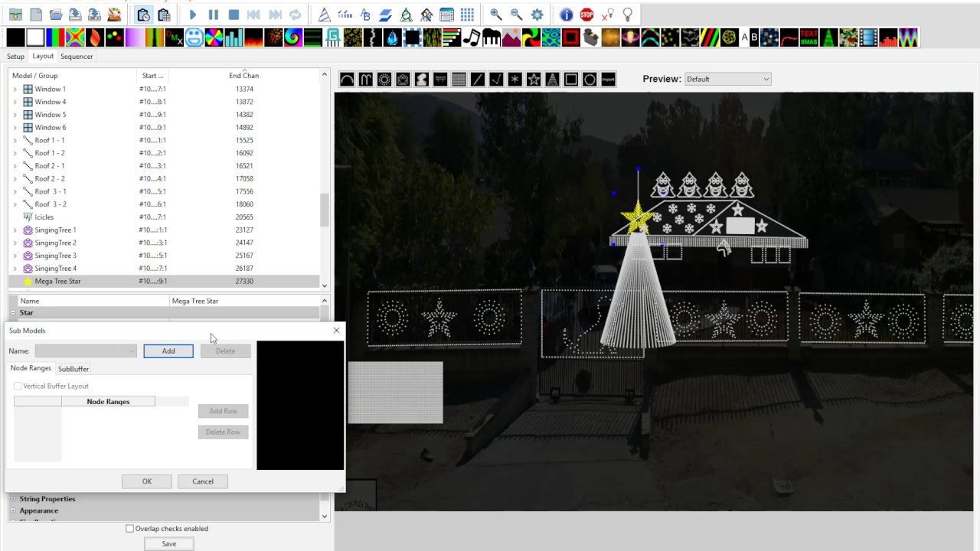The height and width of the screenshot is (551, 980).
Task: Add an Icicles model
Action: (x=440, y=80)
